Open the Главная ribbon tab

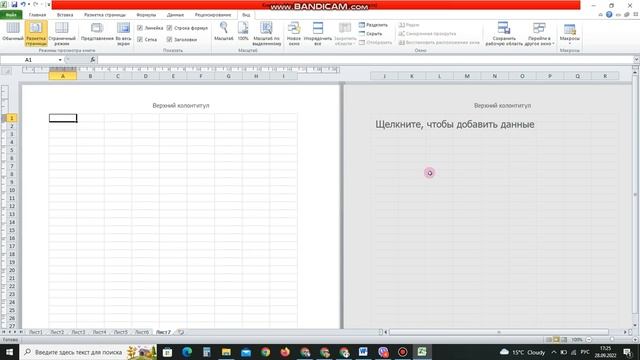[x=37, y=15]
